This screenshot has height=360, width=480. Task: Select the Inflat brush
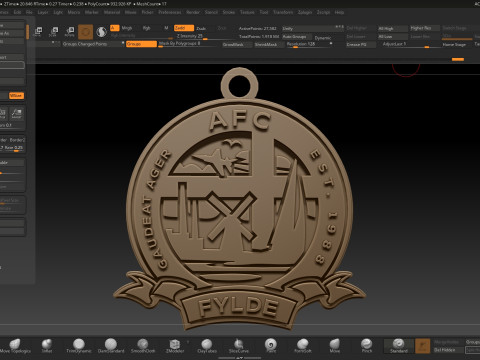pos(47,346)
